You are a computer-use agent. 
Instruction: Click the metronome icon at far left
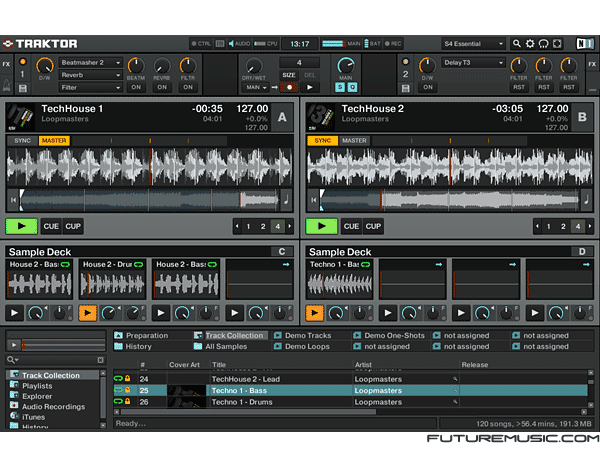[x=7, y=85]
